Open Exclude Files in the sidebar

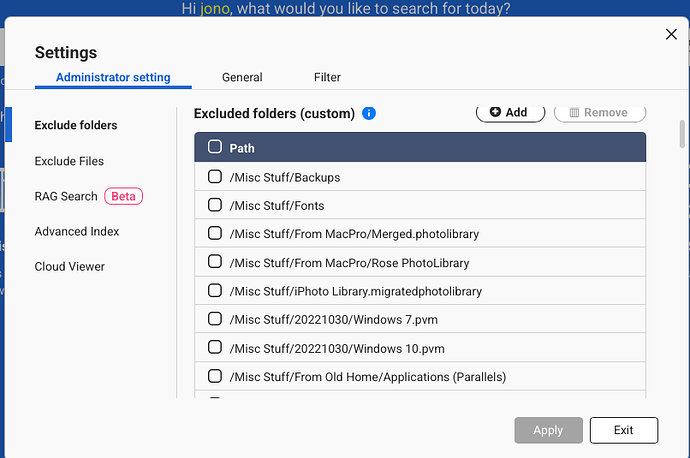[x=69, y=161]
